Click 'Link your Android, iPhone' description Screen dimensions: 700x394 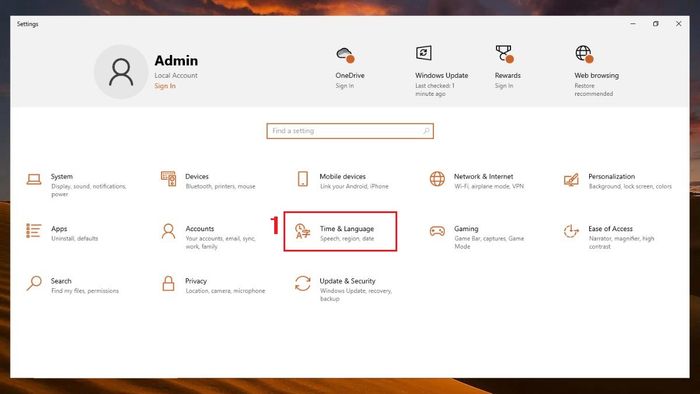[354, 186]
